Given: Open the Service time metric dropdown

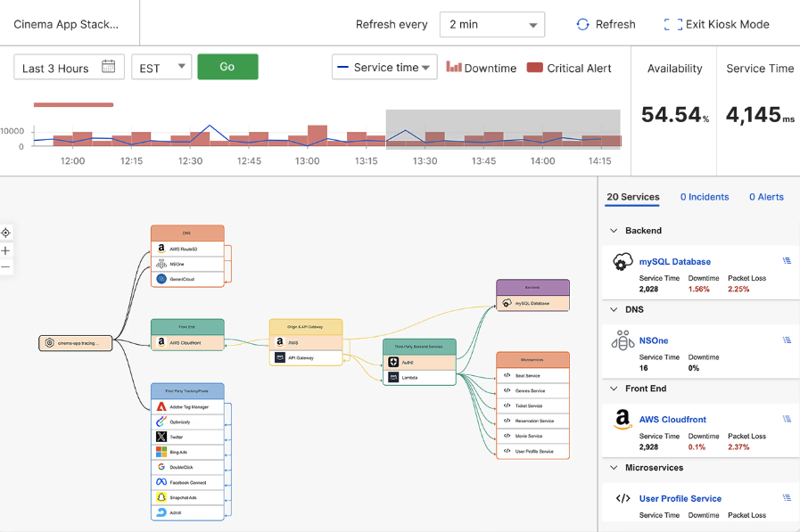Looking at the screenshot, I should (x=384, y=67).
